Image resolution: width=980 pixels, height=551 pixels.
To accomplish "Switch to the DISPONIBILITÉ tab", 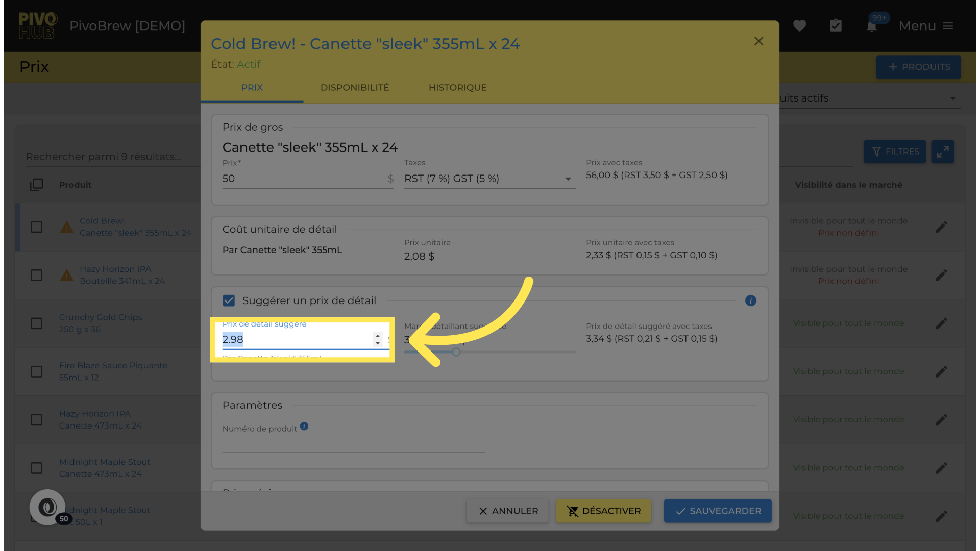I will [x=354, y=87].
